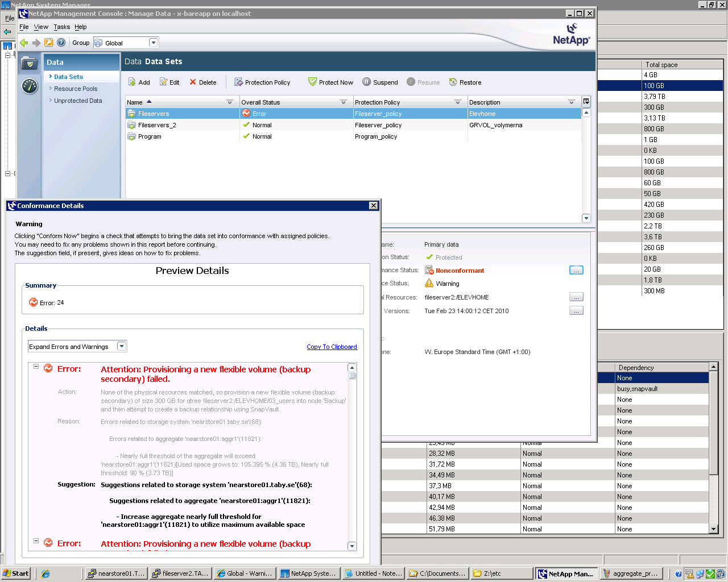Click the green back arrow icon
This screenshot has height=582, width=728.
point(24,43)
